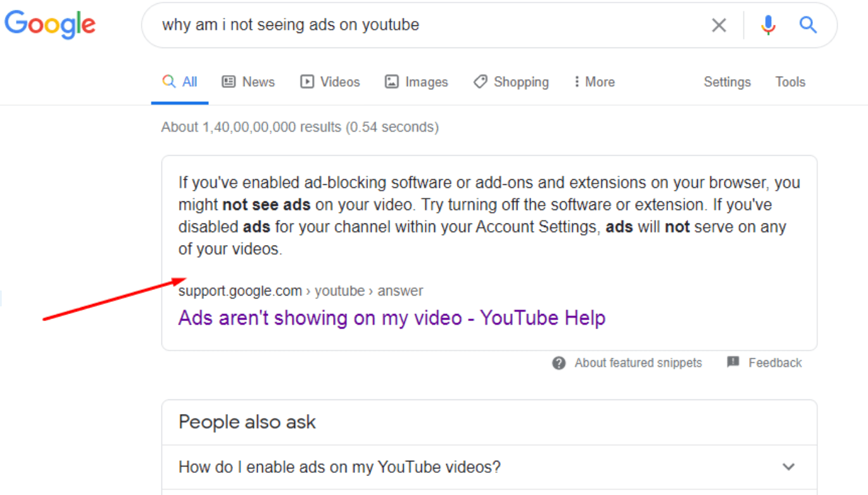The height and width of the screenshot is (495, 868).
Task: Open 'Ads aren't showing on my video' link
Action: pos(391,317)
